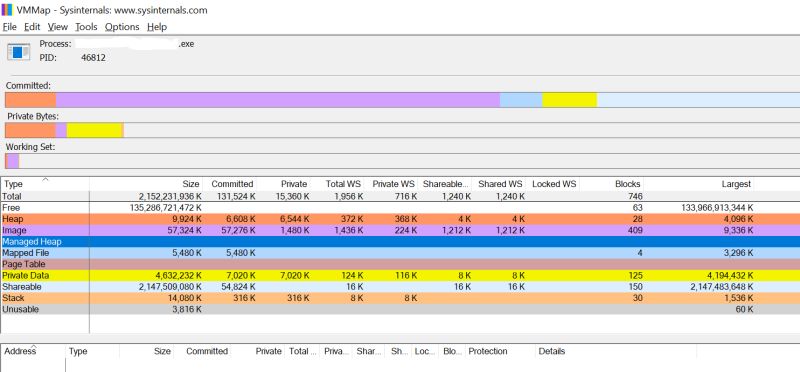Click Heap committed value 6,608 K
Screen dimensions: 800x372
(x=239, y=219)
